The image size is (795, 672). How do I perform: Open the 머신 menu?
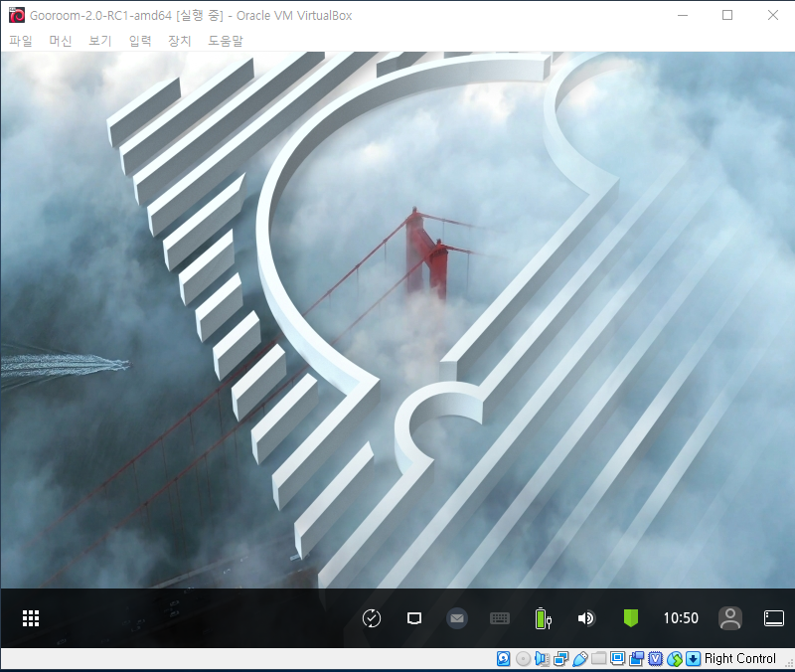point(61,41)
